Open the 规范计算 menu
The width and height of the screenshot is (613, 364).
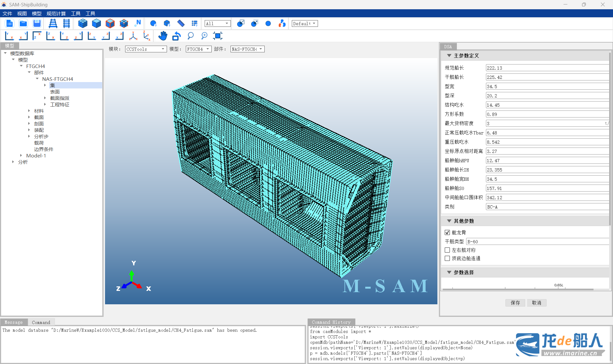(56, 13)
